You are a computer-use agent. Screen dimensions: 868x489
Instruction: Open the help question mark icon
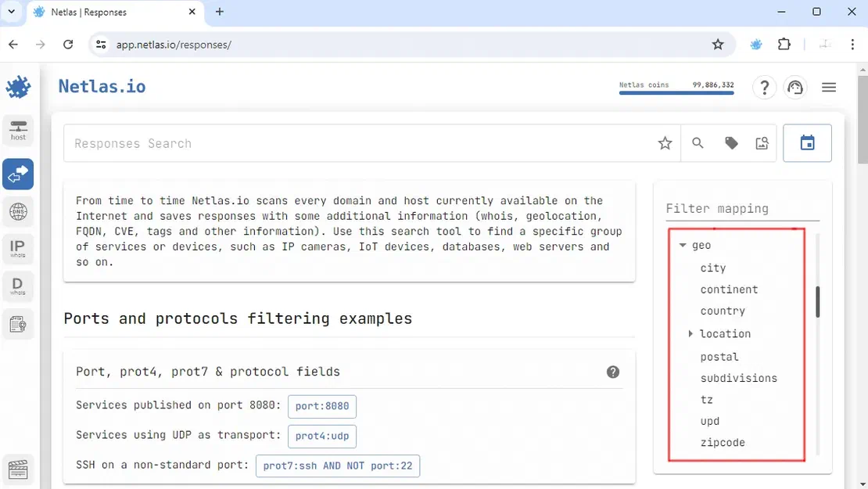pos(764,87)
